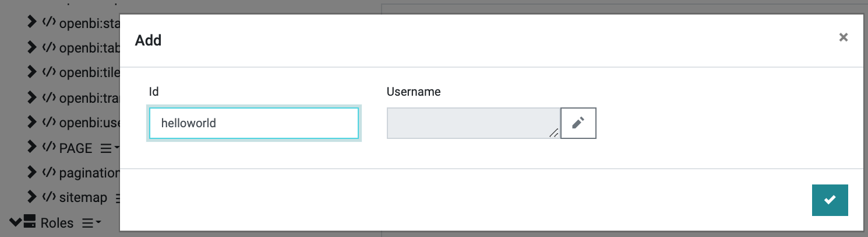Viewport: 868px width, 237px height.
Task: Click the Id field containing helloworld
Action: 254,123
